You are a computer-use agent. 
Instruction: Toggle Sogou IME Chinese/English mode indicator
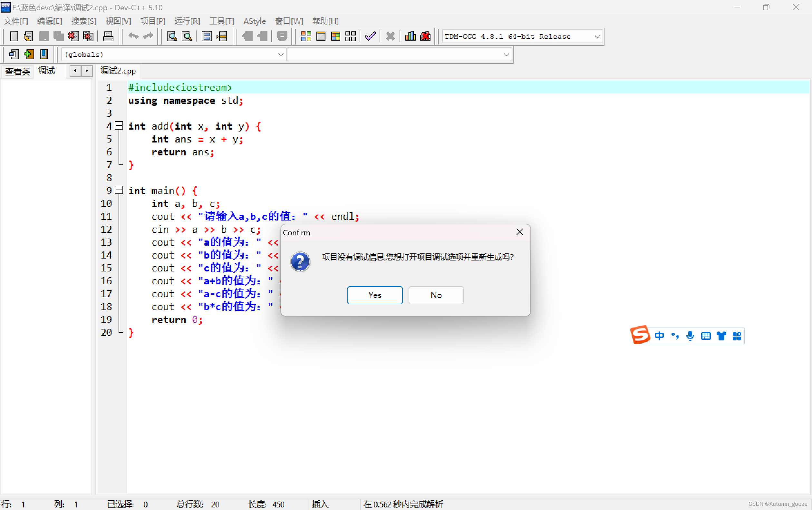659,336
